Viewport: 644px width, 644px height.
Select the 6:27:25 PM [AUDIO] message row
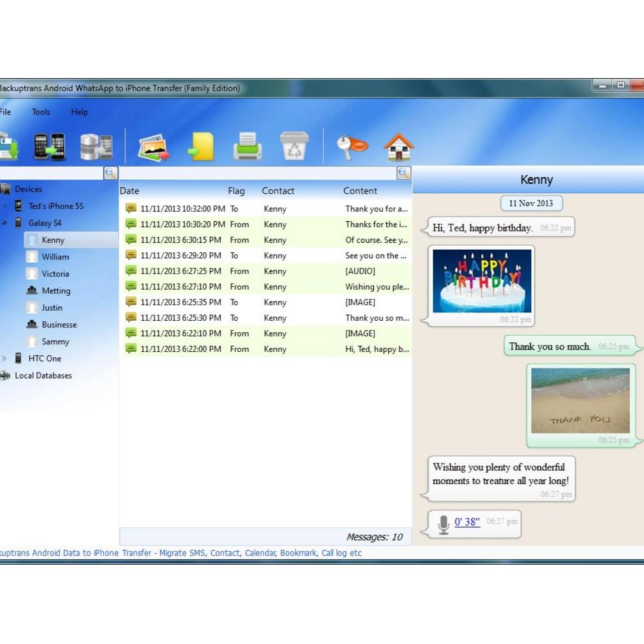267,271
